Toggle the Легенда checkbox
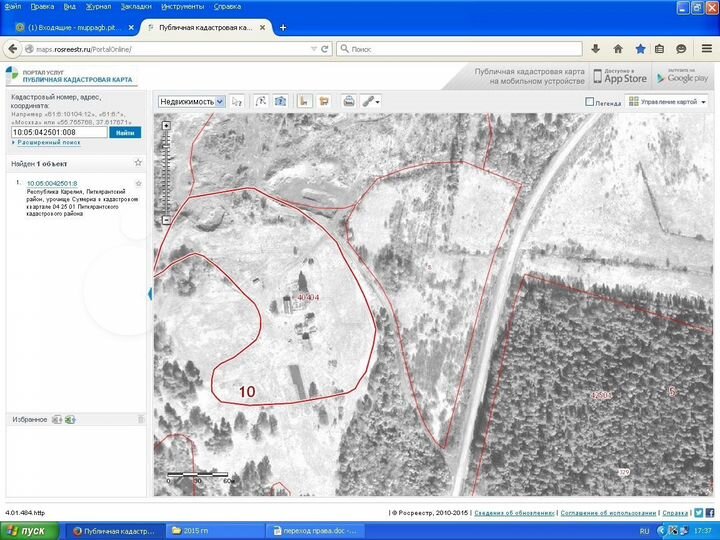The image size is (720, 540). [x=590, y=101]
